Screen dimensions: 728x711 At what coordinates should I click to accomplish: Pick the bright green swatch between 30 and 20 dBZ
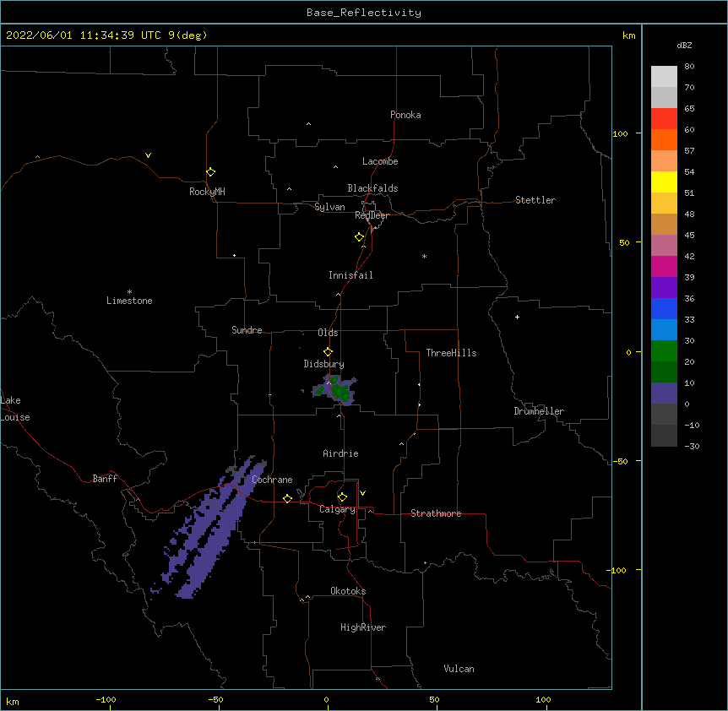664,351
